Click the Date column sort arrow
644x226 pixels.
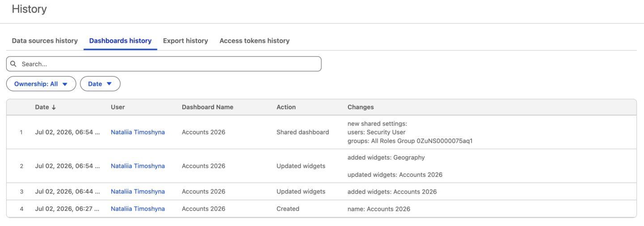pos(54,107)
